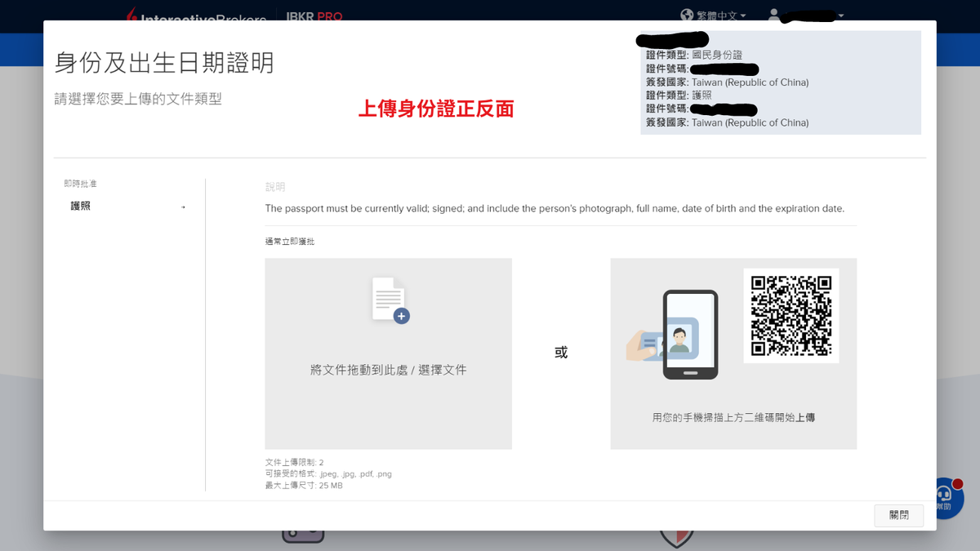Expand the 護照 option arrow in sidebar

pyautogui.click(x=183, y=207)
